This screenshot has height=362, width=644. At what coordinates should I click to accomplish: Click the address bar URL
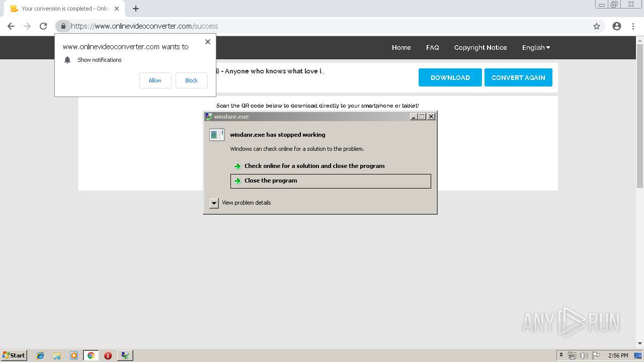tap(144, 26)
